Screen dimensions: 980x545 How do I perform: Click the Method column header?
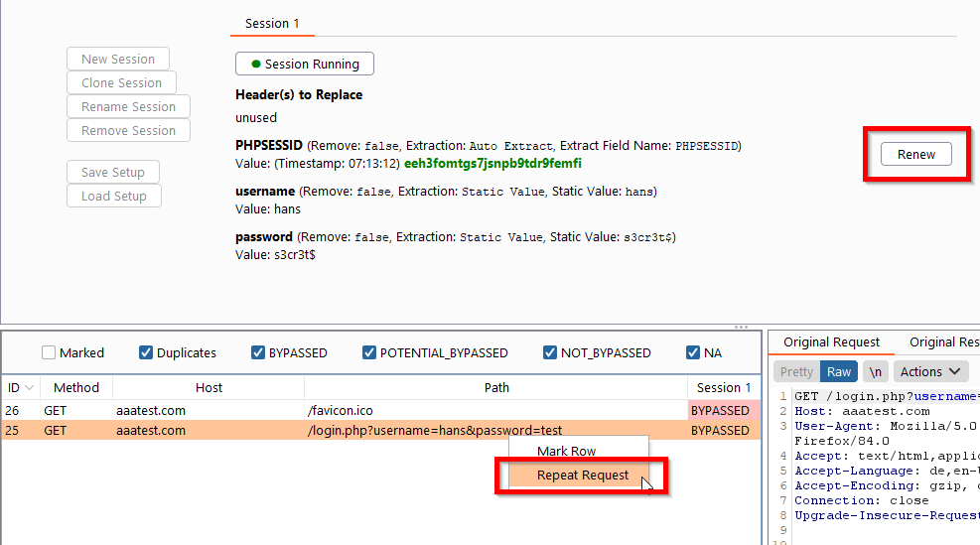76,387
